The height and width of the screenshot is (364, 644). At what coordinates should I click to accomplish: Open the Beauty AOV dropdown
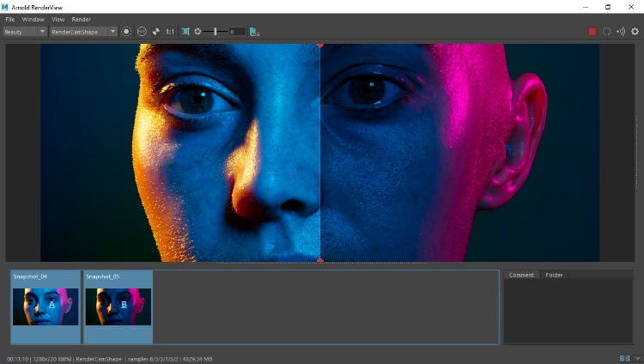[x=24, y=32]
